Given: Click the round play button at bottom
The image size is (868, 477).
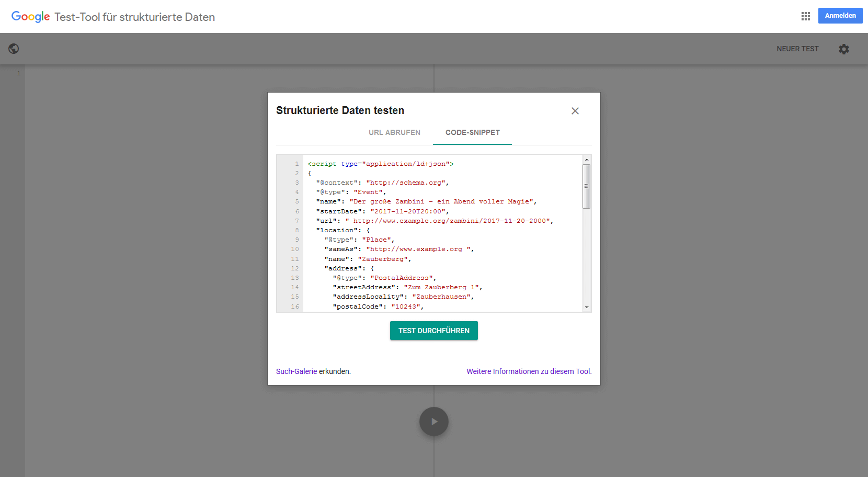Looking at the screenshot, I should click(x=434, y=422).
